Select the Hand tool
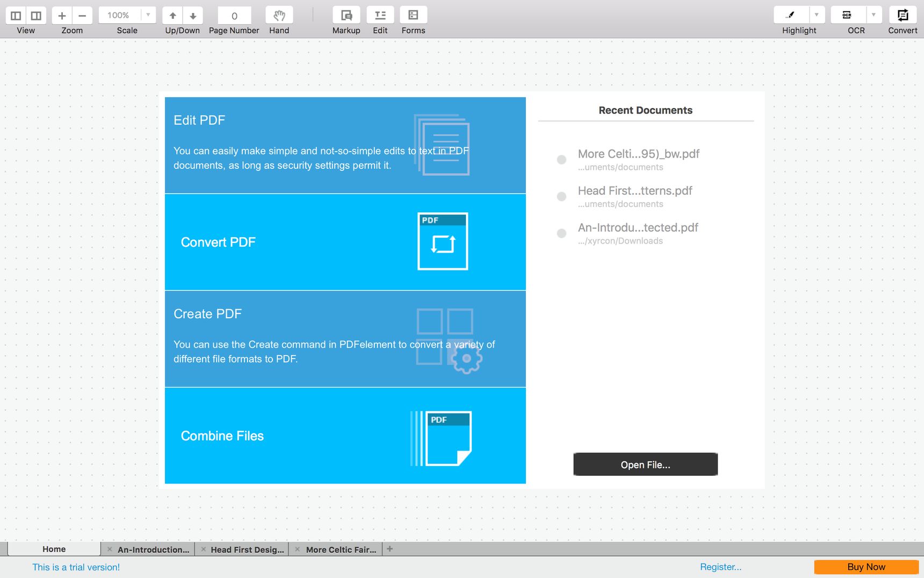Image resolution: width=924 pixels, height=578 pixels. point(279,16)
